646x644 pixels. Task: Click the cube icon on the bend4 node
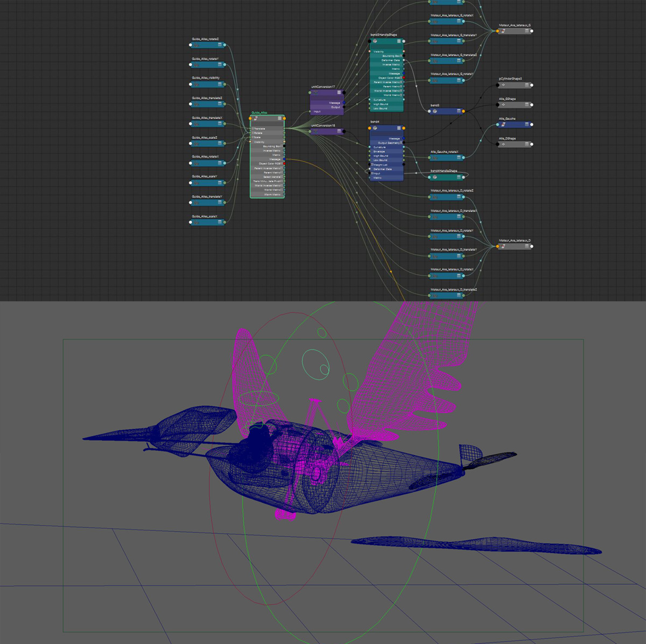[375, 128]
